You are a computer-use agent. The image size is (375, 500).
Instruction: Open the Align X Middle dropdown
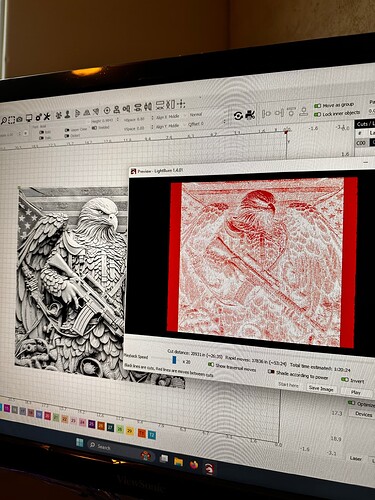tap(168, 117)
